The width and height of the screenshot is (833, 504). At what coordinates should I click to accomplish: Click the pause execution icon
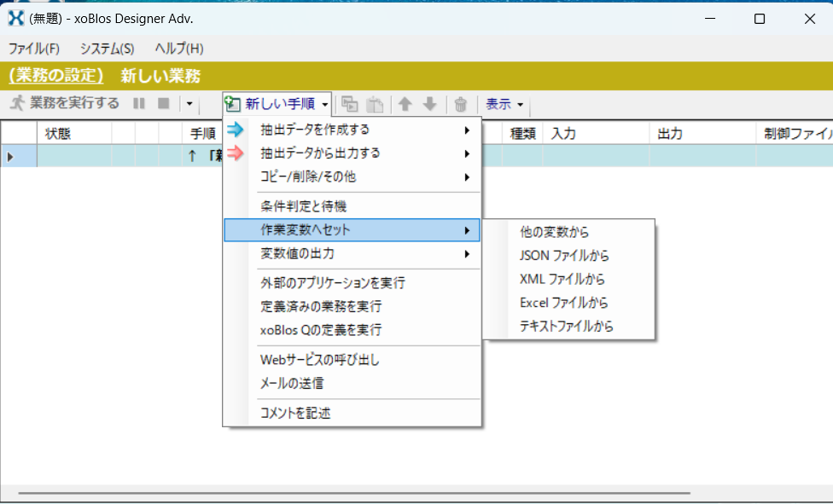[139, 104]
